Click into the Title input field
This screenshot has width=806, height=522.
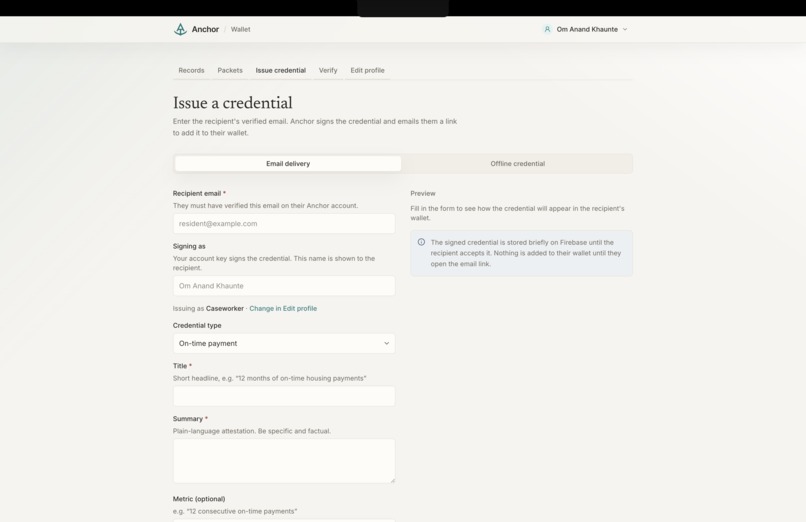284,396
